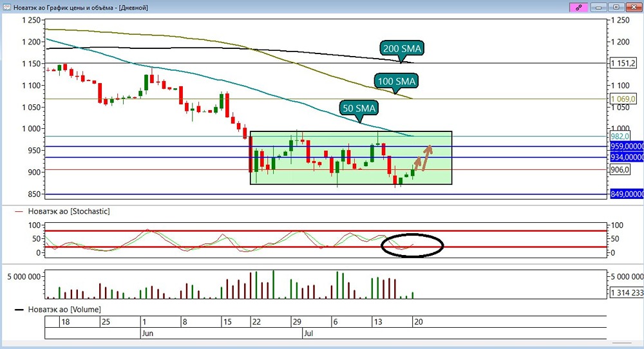Click the 906,0 current price label

click(x=620, y=169)
